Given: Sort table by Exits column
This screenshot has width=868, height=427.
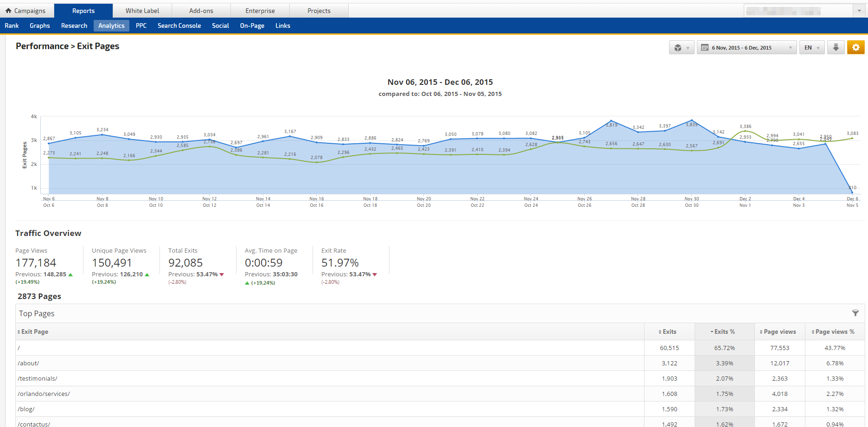Looking at the screenshot, I should point(669,331).
